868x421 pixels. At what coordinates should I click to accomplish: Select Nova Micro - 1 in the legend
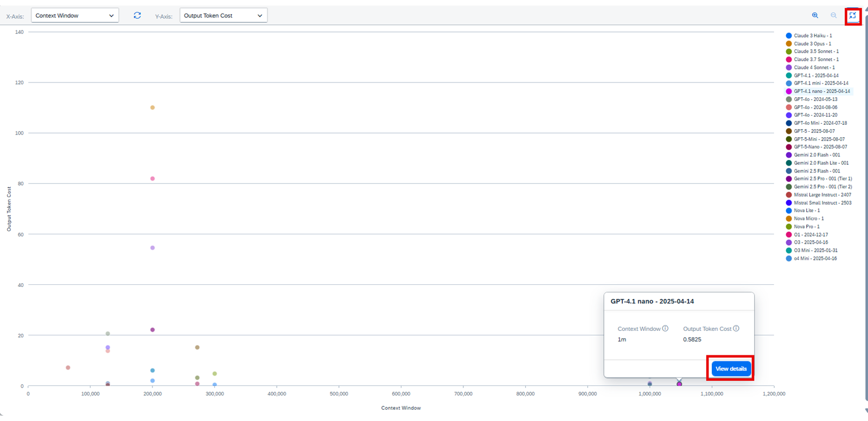pos(805,219)
